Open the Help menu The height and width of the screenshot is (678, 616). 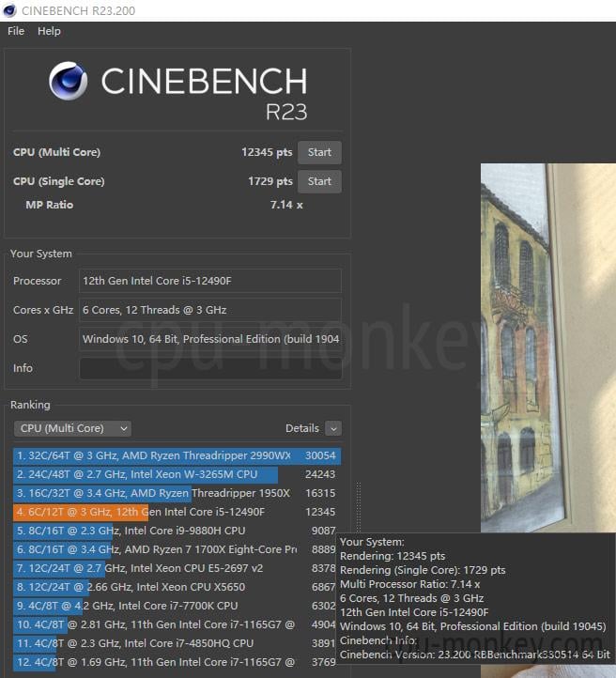(49, 31)
